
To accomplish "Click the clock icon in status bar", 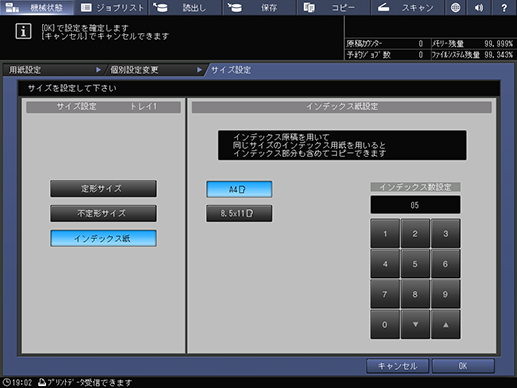I will pyautogui.click(x=7, y=382).
